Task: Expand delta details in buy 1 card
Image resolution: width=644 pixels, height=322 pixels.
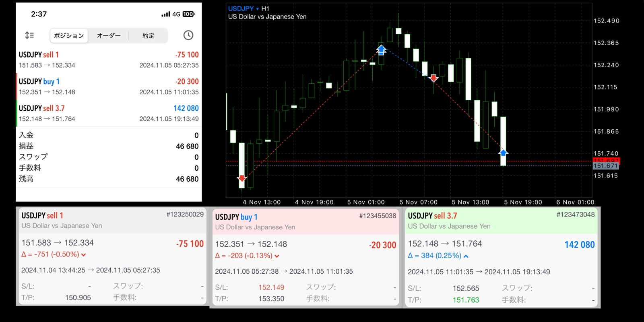Action: (x=277, y=256)
